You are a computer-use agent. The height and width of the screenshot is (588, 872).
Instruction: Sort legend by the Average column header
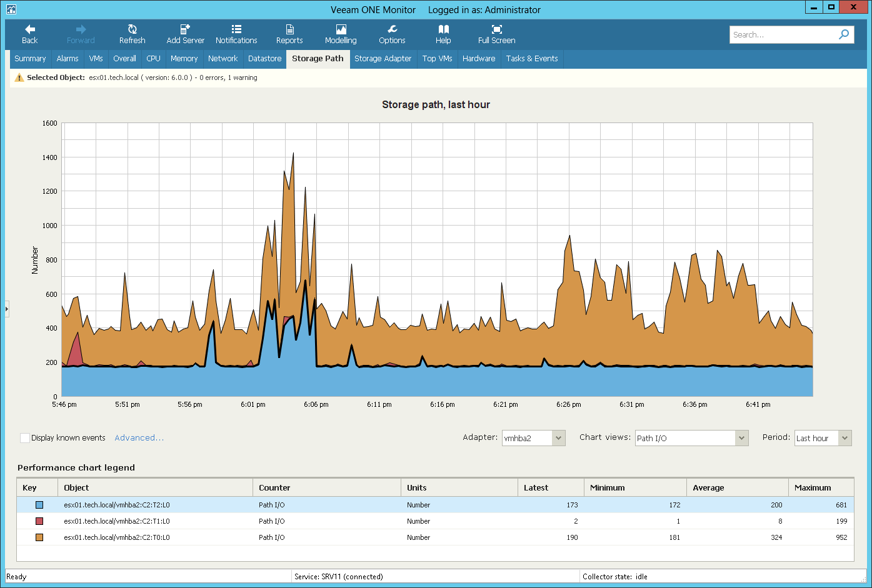[737, 487]
